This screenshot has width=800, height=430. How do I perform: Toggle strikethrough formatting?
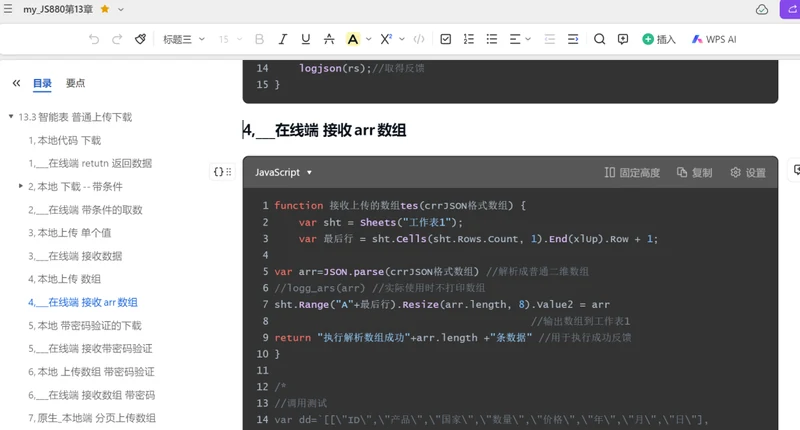pos(329,39)
